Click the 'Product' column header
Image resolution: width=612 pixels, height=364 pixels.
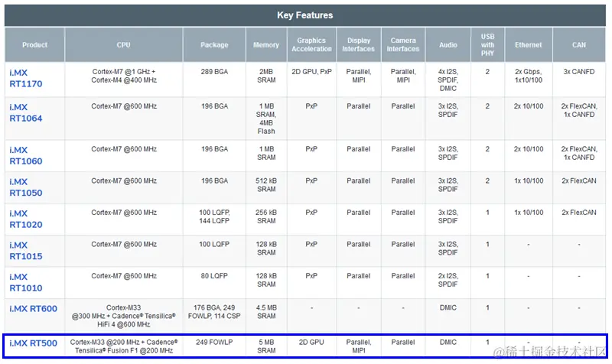(x=34, y=45)
